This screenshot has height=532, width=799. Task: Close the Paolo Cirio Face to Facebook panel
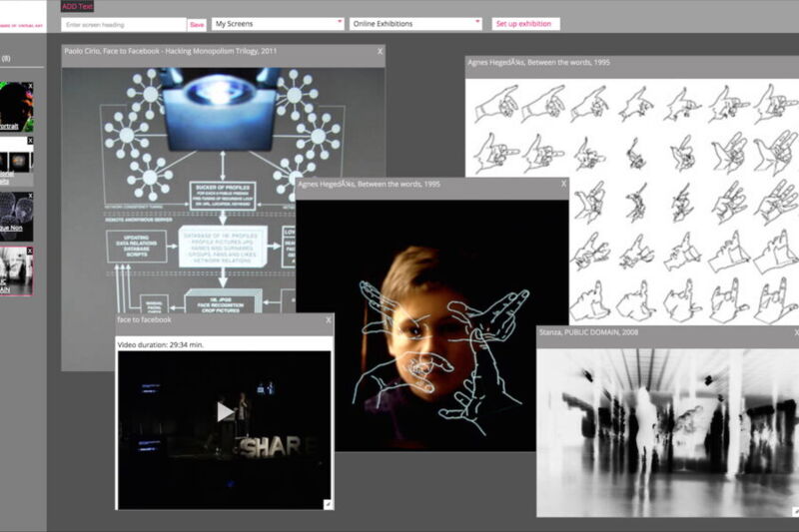coord(379,50)
